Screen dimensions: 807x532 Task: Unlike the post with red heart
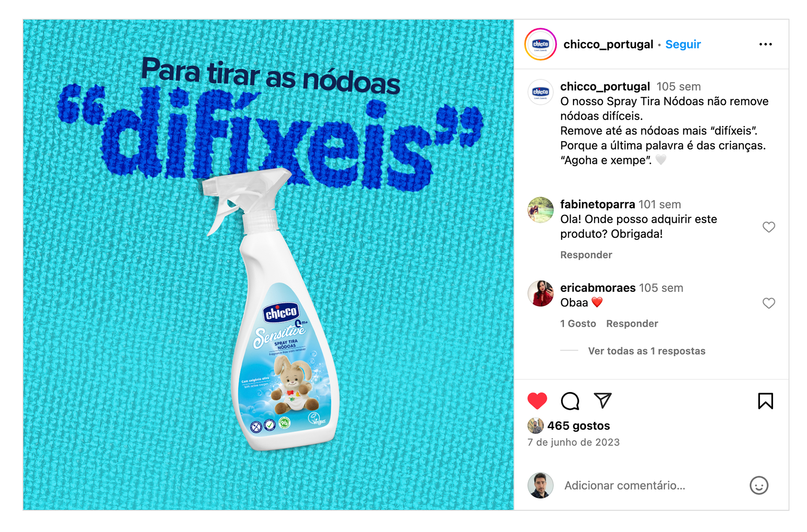click(x=537, y=400)
